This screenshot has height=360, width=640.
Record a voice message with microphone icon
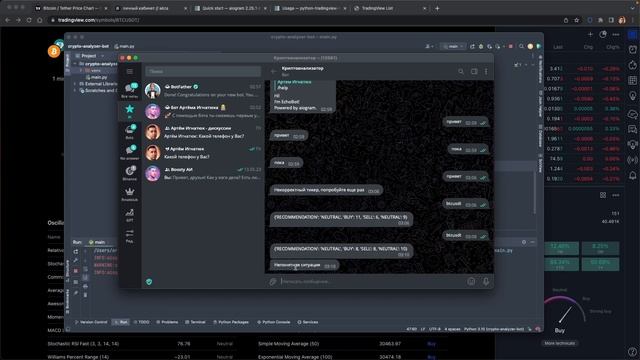[486, 281]
